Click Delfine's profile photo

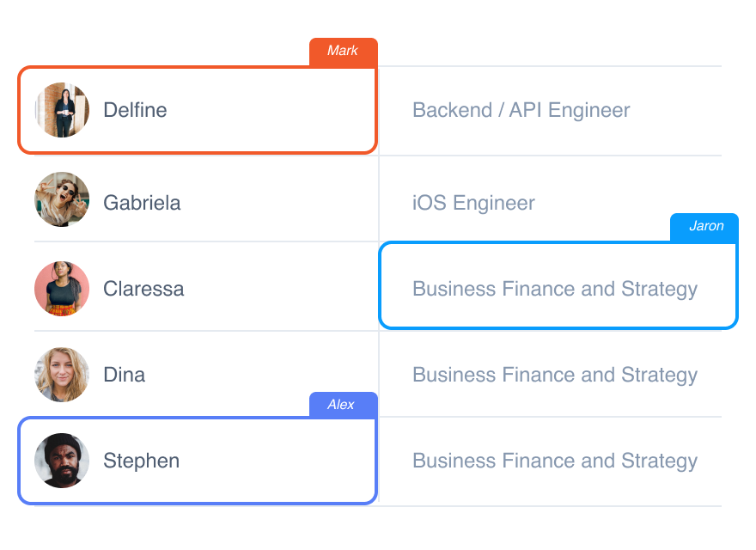click(x=62, y=110)
